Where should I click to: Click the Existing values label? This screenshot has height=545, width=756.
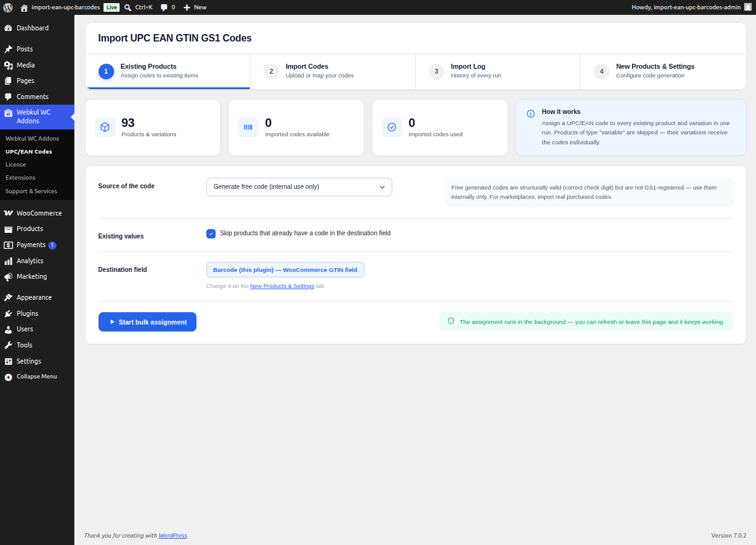coord(121,236)
